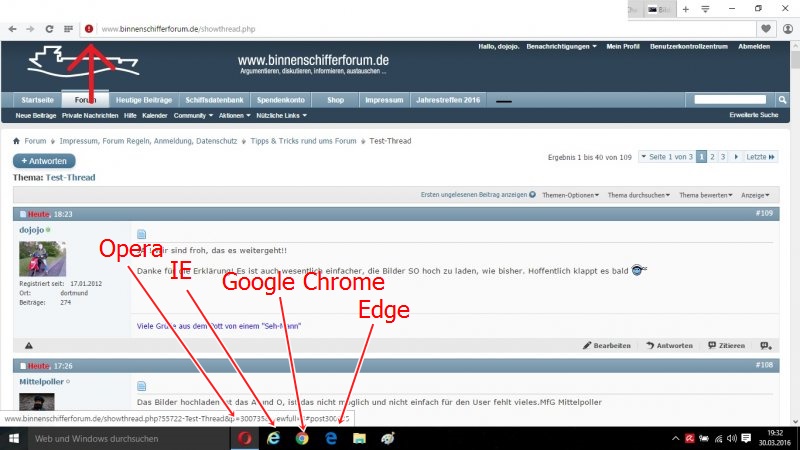Click the Zitieren button on post #109
The width and height of the screenshot is (800, 450).
coord(726,345)
